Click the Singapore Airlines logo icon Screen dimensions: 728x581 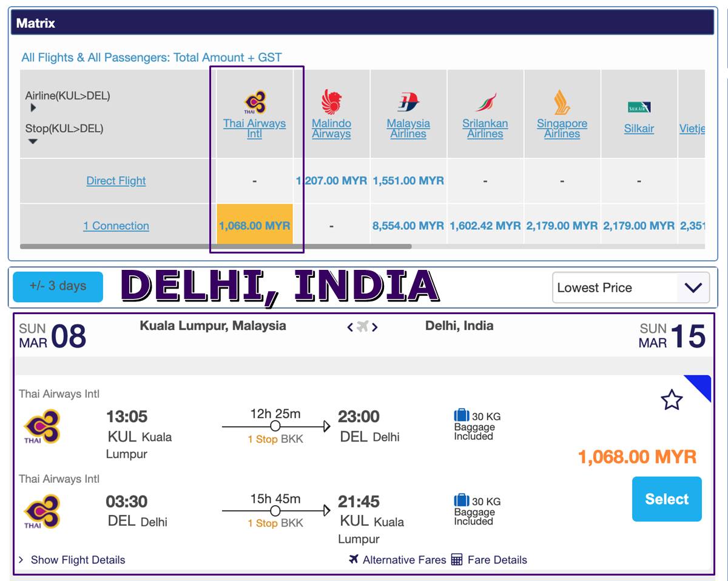(x=562, y=102)
